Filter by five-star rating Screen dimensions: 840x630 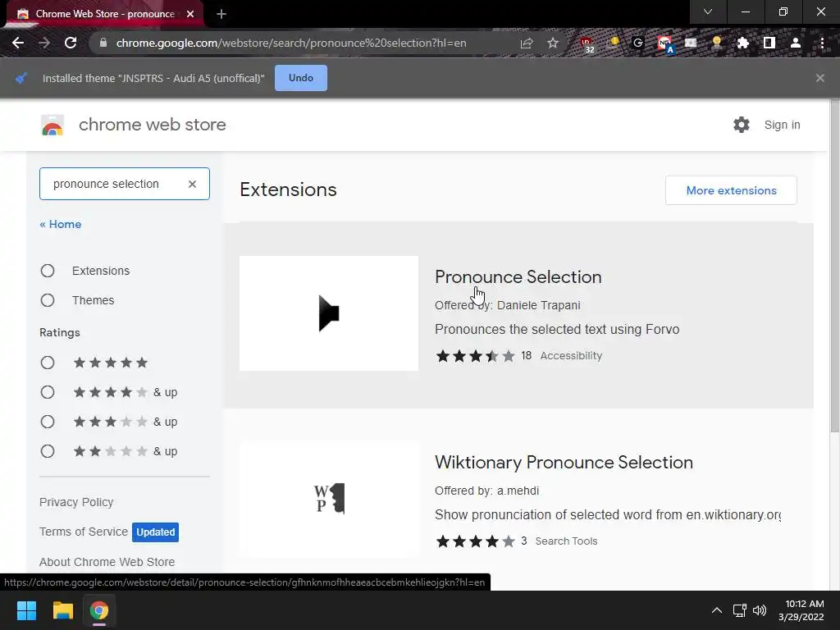click(48, 363)
